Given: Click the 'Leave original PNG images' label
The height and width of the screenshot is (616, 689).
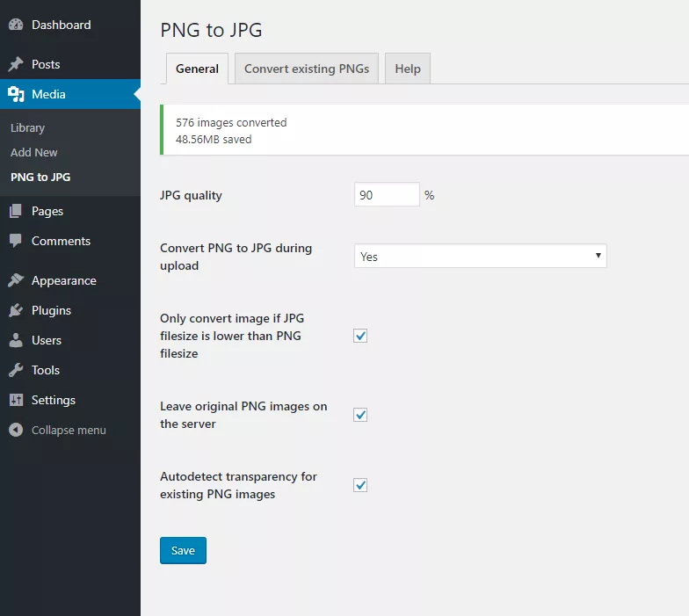Looking at the screenshot, I should click(x=243, y=415).
